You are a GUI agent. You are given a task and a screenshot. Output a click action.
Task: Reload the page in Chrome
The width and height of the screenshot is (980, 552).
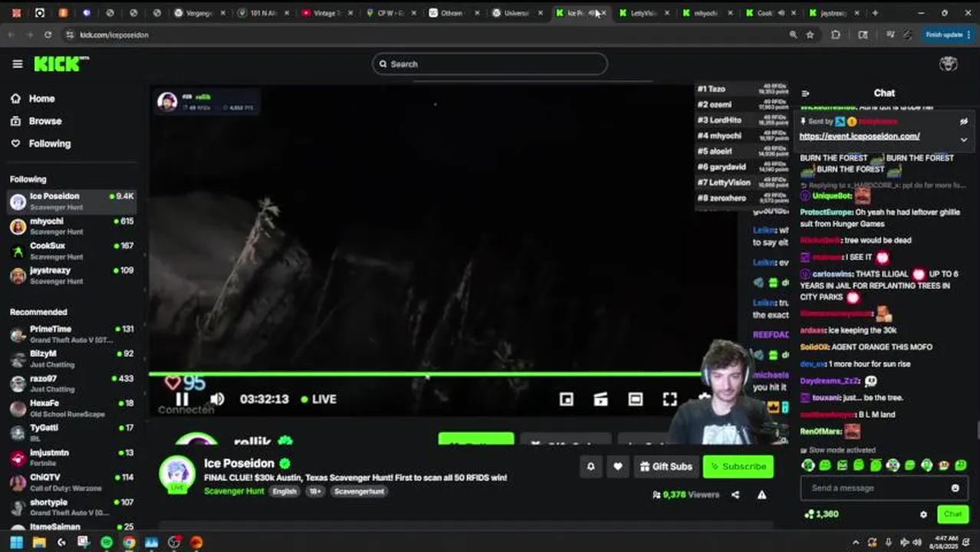tap(48, 34)
